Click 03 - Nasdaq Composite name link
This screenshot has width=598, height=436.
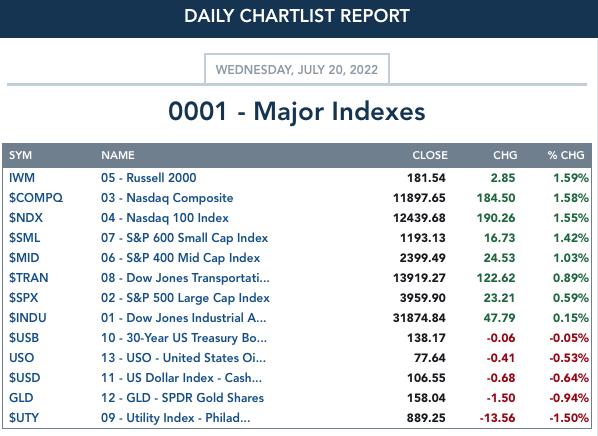[167, 198]
